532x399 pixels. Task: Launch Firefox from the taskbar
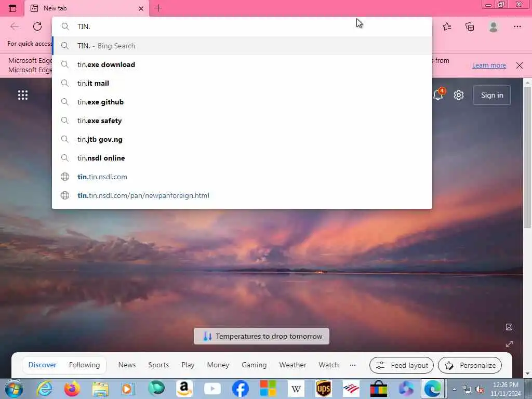click(x=72, y=389)
